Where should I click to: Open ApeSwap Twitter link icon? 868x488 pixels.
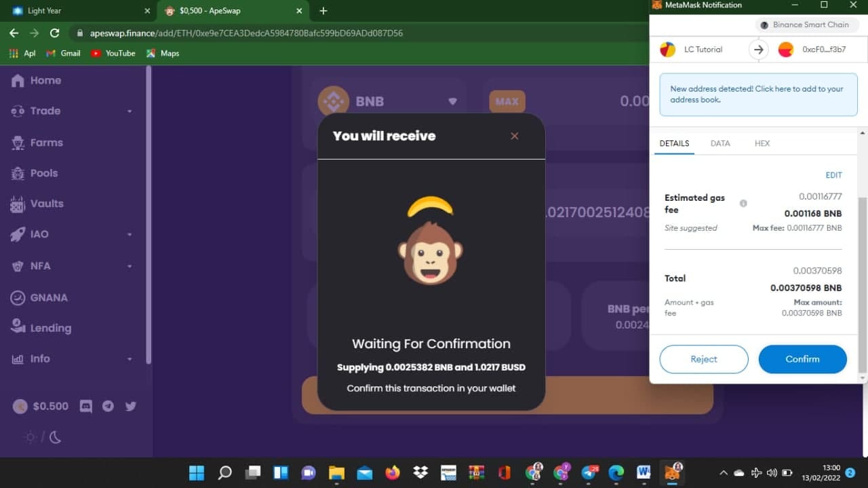pos(131,406)
